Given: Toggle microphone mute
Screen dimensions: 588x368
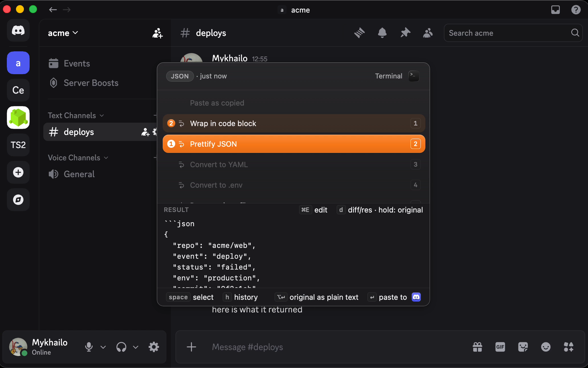Looking at the screenshot, I should click(x=89, y=347).
